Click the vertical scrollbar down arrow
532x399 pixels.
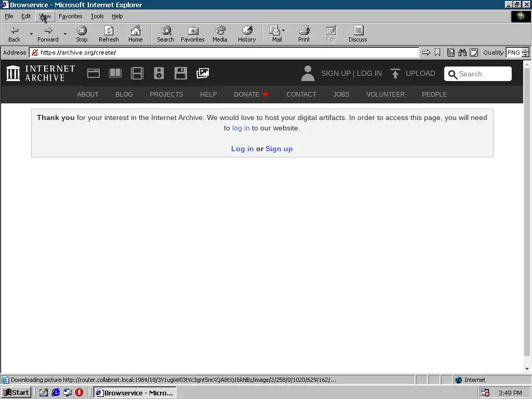click(x=527, y=369)
